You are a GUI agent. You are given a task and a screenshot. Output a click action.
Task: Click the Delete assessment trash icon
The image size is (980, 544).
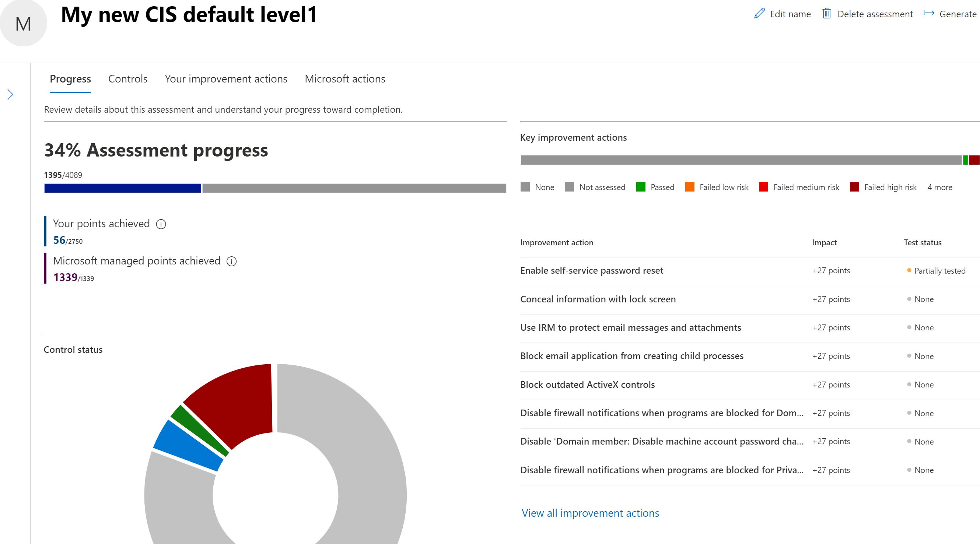pyautogui.click(x=826, y=14)
